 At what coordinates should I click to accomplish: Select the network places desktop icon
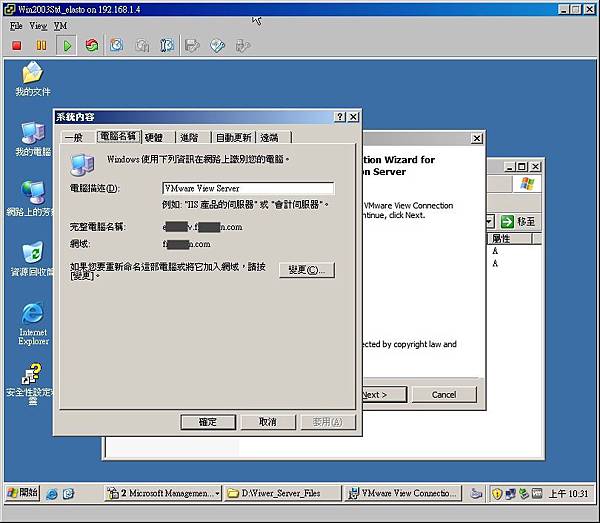pos(31,199)
